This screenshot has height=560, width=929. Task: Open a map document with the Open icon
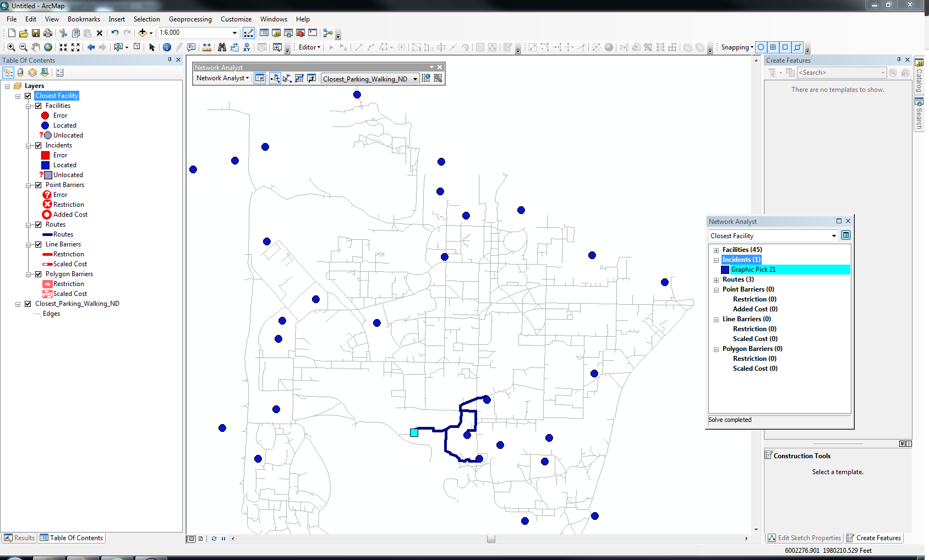[23, 33]
